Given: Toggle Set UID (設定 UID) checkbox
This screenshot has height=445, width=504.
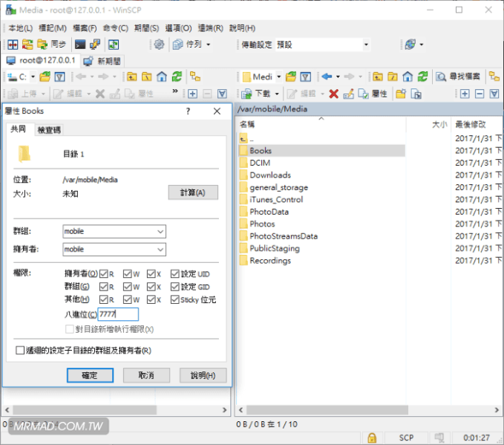Looking at the screenshot, I should point(175,274).
